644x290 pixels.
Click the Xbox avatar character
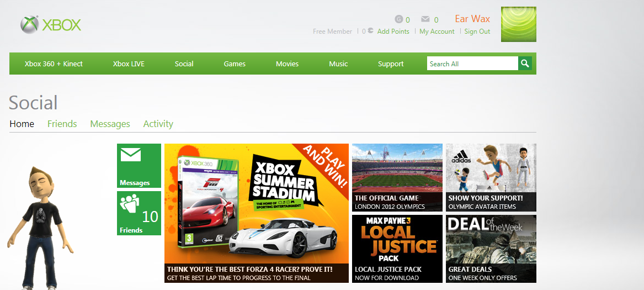[x=40, y=228]
